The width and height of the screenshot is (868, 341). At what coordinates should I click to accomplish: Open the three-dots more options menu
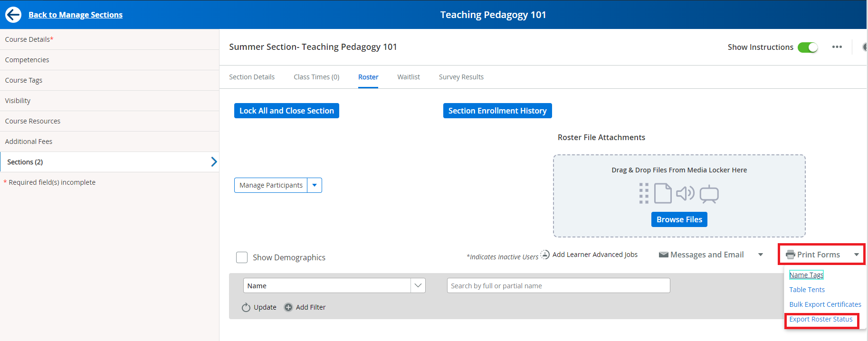[x=837, y=47]
